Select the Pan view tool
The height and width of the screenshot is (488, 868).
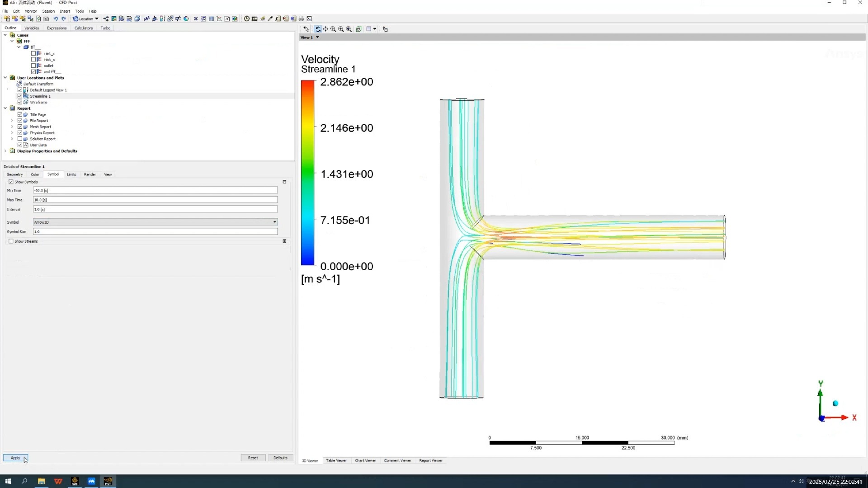coord(325,29)
